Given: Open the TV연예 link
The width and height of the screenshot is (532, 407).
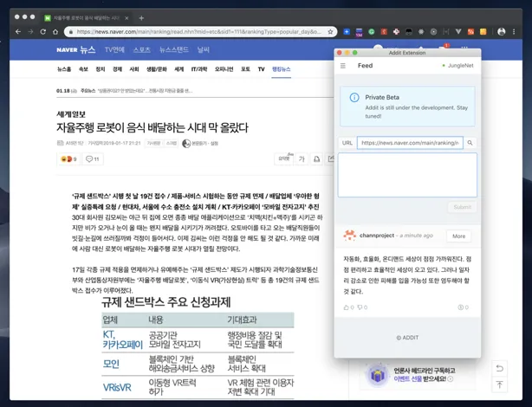Looking at the screenshot, I should (114, 50).
